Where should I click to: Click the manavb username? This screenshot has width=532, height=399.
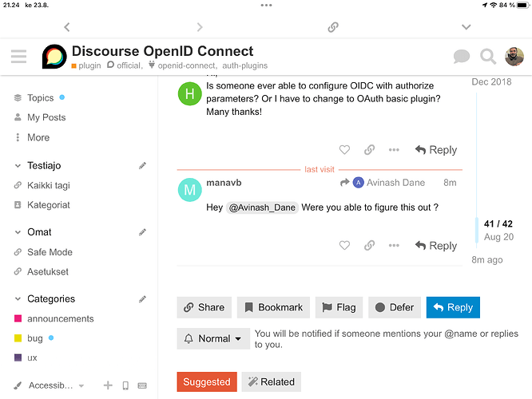click(x=224, y=183)
